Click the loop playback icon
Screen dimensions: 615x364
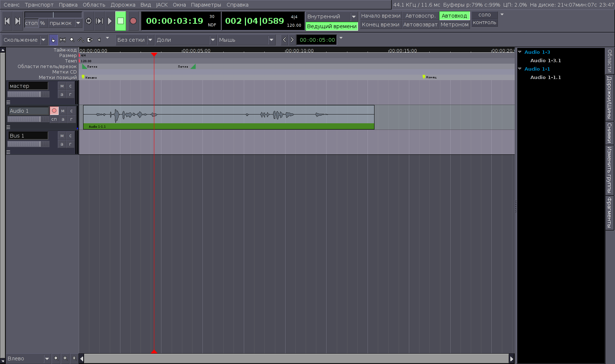pyautogui.click(x=89, y=21)
